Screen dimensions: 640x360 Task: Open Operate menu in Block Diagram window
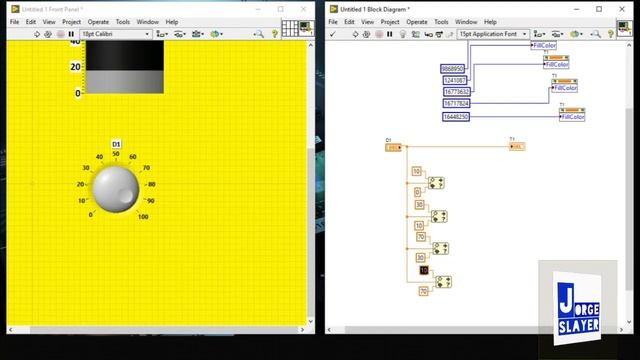(416, 22)
